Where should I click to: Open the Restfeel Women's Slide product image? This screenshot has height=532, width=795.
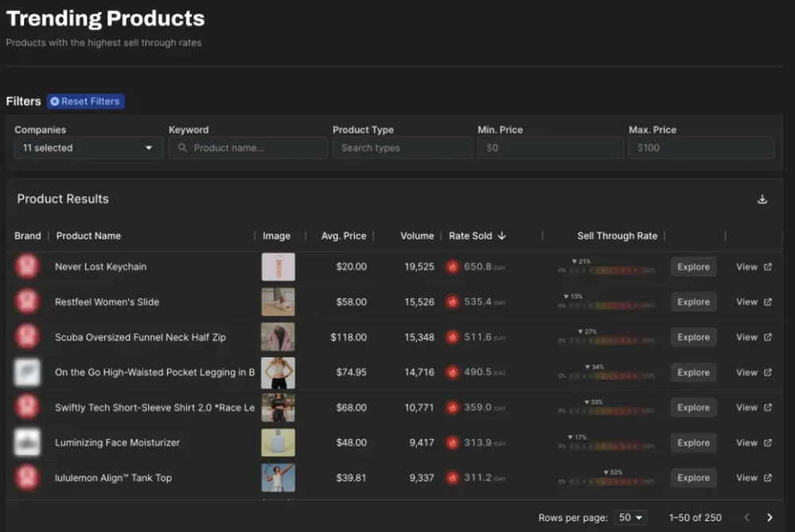pos(277,301)
